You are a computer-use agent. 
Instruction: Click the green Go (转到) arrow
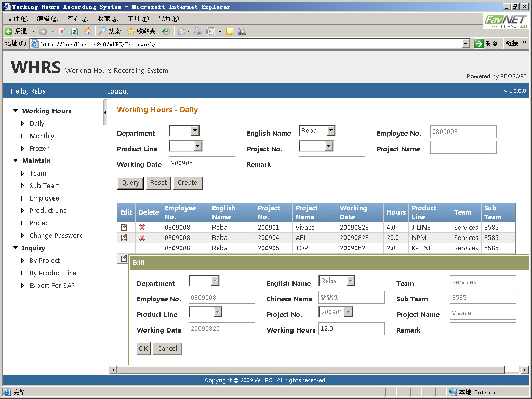pos(478,44)
